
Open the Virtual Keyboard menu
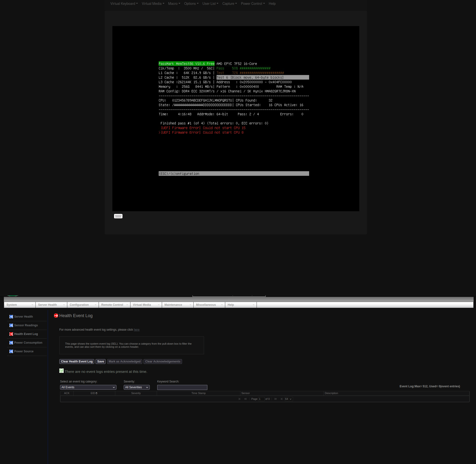(x=124, y=4)
